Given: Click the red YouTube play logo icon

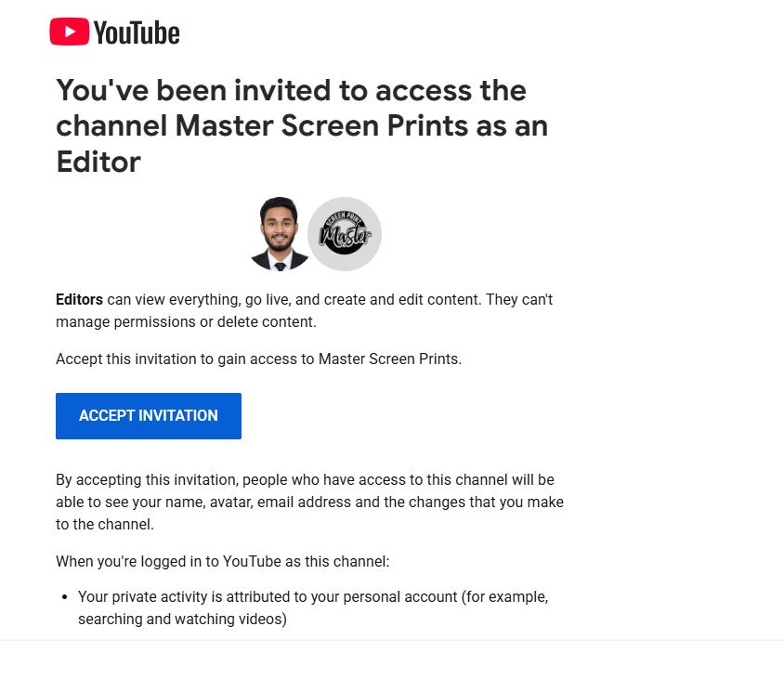Looking at the screenshot, I should point(70,32).
